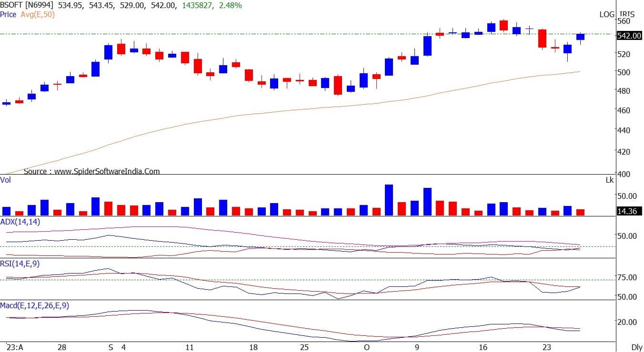The width and height of the screenshot is (644, 352).
Task: Click the last blue candle near 542
Action: click(x=580, y=37)
